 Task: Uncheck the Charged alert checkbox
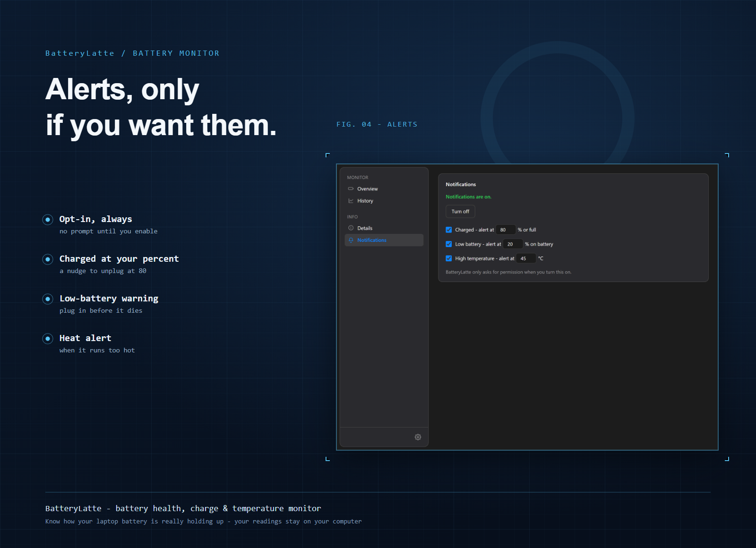click(x=448, y=230)
